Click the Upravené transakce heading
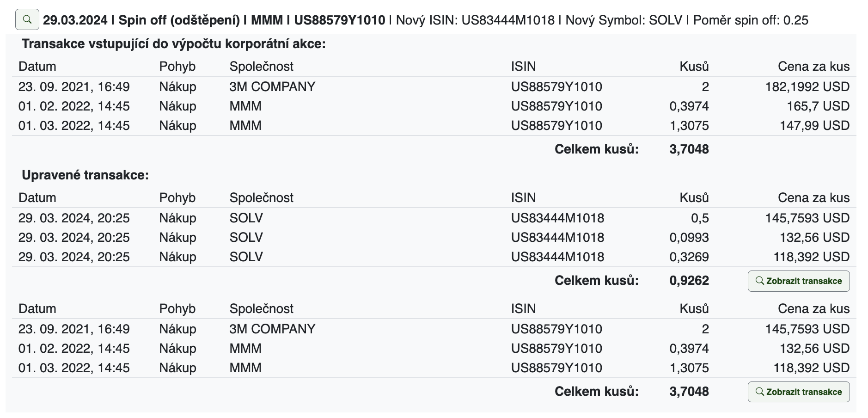The height and width of the screenshot is (418, 868). click(x=85, y=175)
